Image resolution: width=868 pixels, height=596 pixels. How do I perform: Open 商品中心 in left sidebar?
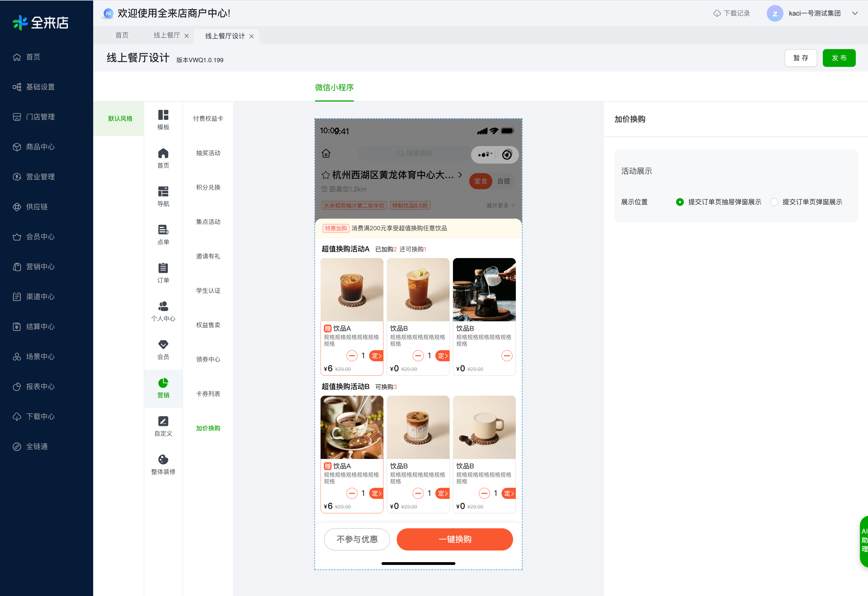click(x=34, y=147)
